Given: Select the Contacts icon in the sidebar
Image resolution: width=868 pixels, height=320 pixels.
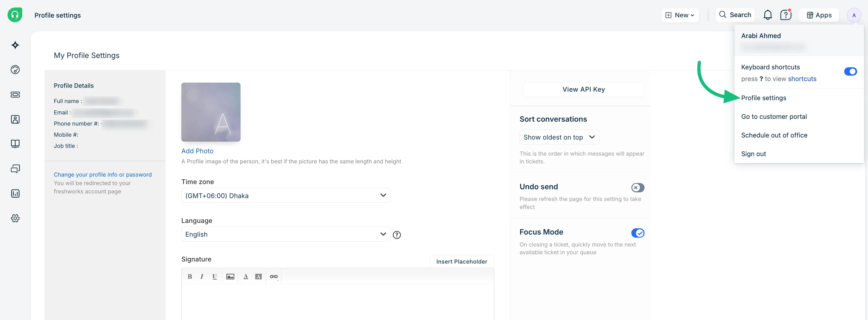Looking at the screenshot, I should pyautogui.click(x=15, y=119).
